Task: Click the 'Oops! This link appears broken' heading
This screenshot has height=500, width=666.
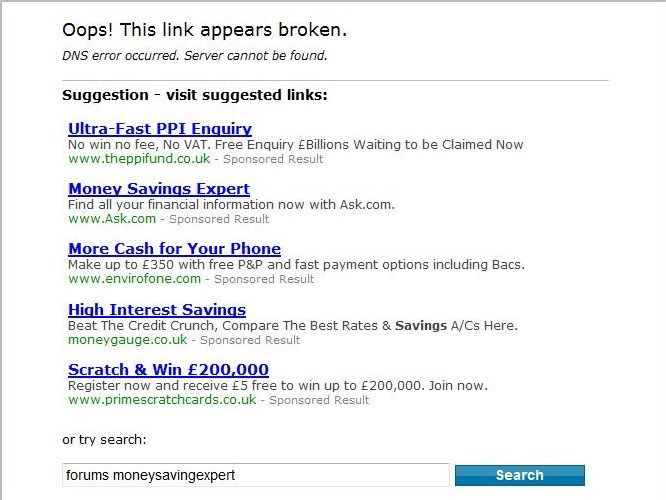Action: (204, 30)
